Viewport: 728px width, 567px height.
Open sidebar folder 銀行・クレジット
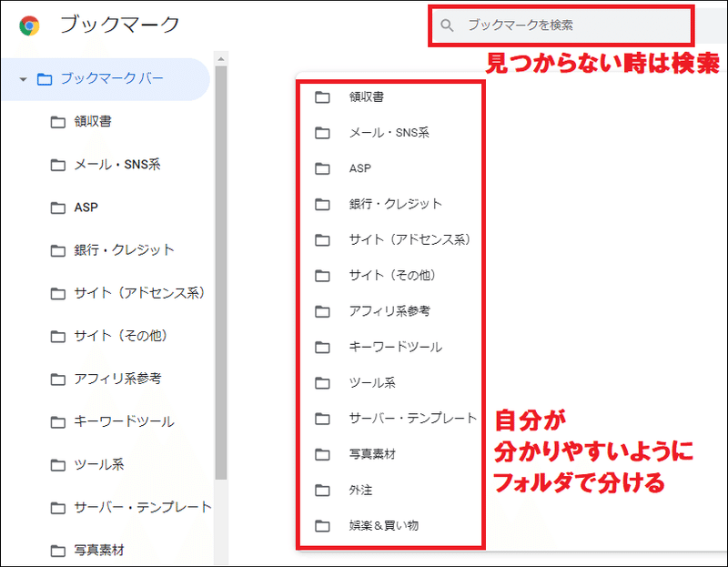pyautogui.click(x=124, y=250)
